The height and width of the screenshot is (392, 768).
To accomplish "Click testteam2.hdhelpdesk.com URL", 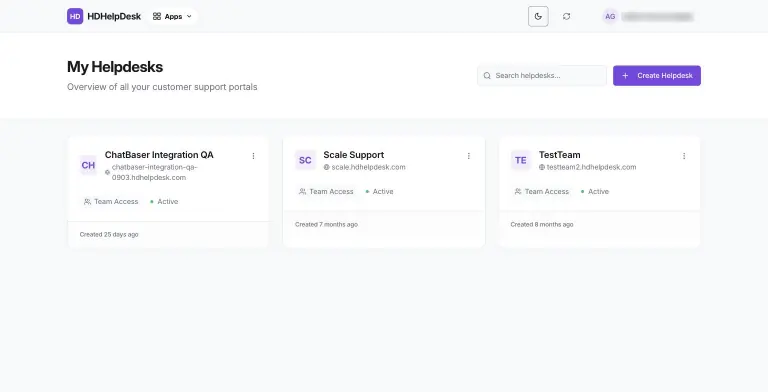I will click(x=591, y=167).
